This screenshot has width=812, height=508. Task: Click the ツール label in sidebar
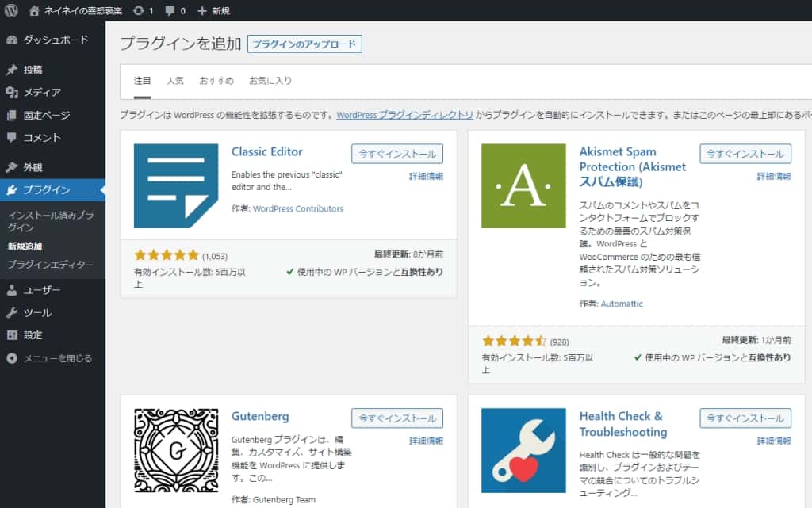[x=37, y=312]
